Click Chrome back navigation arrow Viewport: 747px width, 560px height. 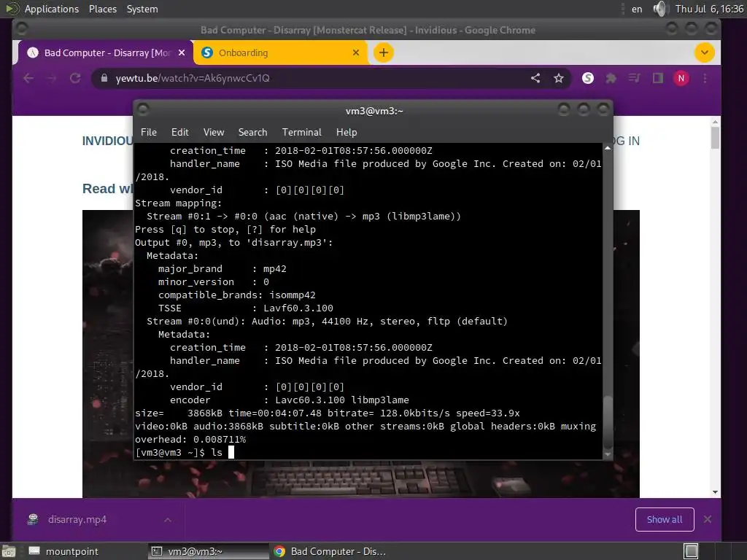click(x=28, y=78)
